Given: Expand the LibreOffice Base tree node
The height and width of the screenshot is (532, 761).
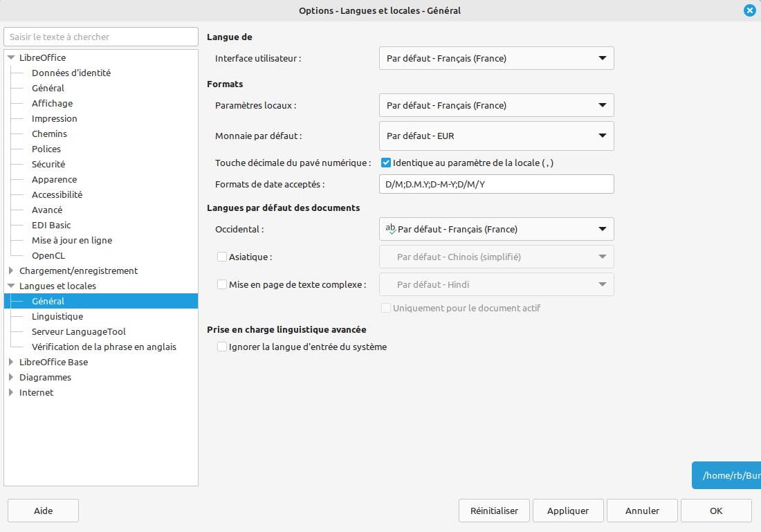Looking at the screenshot, I should pyautogui.click(x=11, y=362).
